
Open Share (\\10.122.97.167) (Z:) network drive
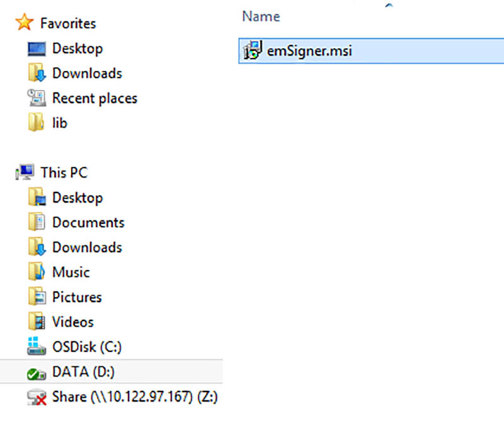(135, 397)
